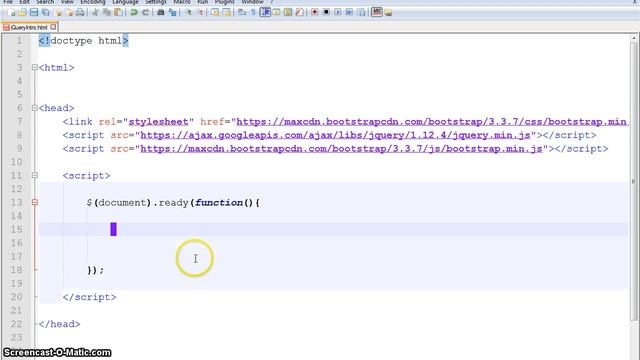Open the jquery.min.js googleapis link

[335, 135]
